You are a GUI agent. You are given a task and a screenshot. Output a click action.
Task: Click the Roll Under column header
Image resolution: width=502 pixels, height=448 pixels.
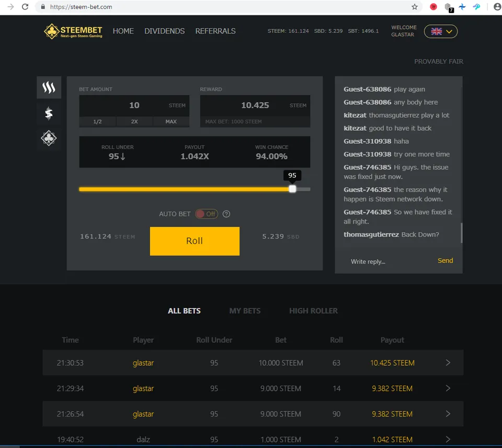click(x=214, y=340)
